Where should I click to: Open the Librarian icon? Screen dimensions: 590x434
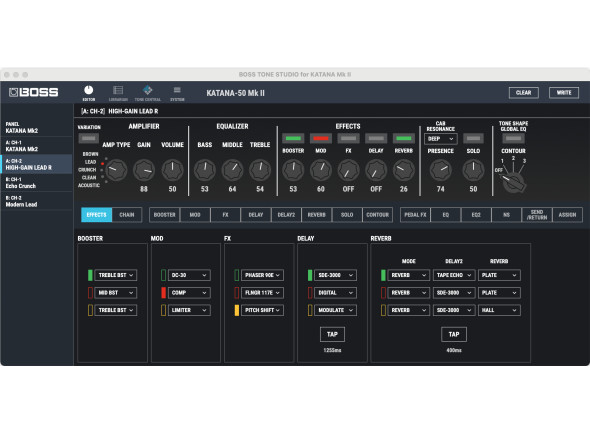118,93
